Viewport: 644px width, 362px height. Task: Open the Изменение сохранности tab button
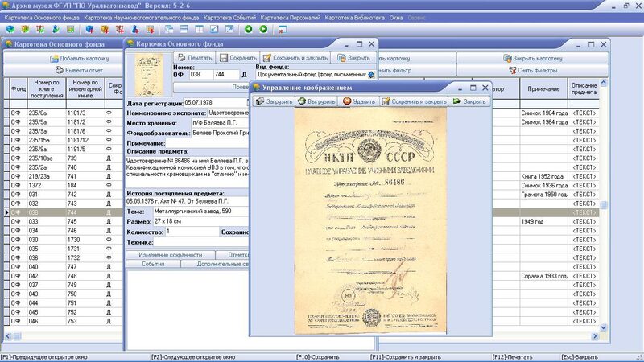(x=171, y=255)
